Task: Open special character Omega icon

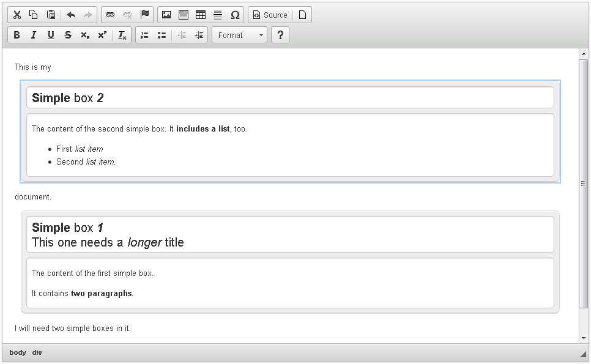Action: [235, 15]
